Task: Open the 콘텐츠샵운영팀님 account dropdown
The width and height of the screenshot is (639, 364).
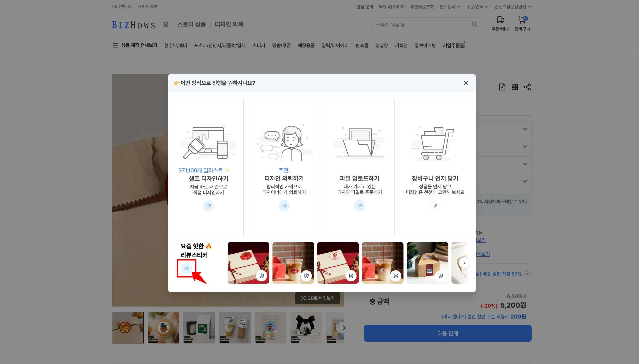Action: tap(512, 7)
